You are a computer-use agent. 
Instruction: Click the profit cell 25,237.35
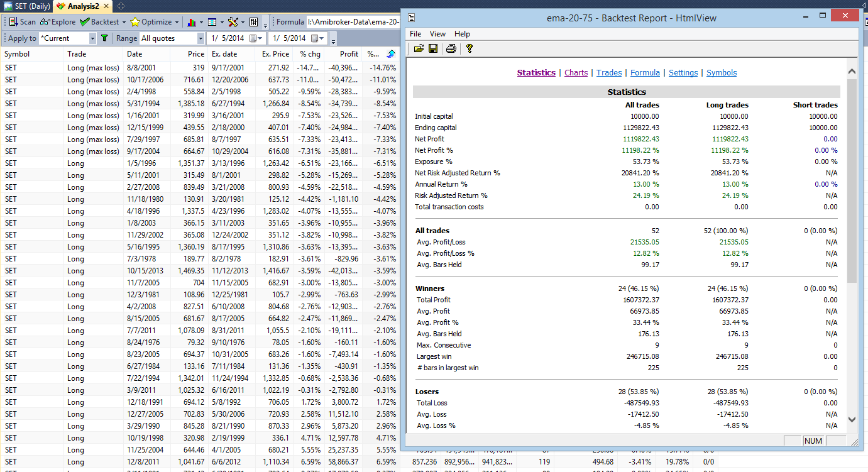(x=342, y=450)
